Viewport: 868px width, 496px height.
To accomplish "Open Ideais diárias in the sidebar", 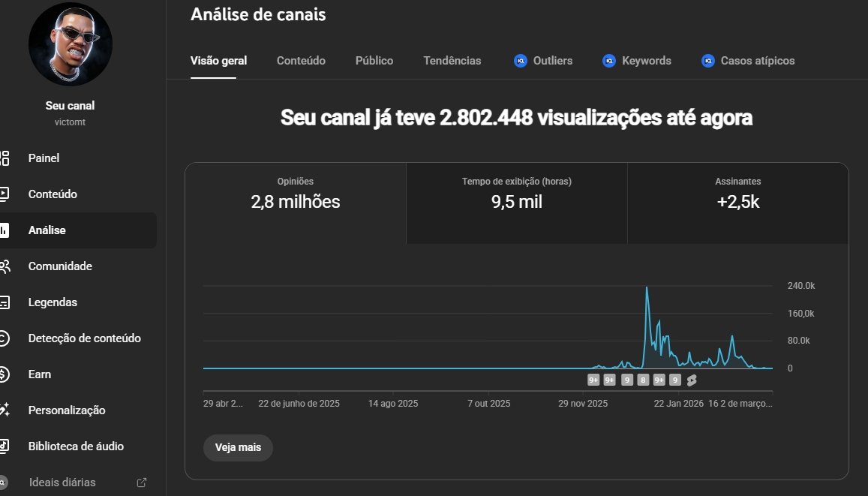I will 62,482.
